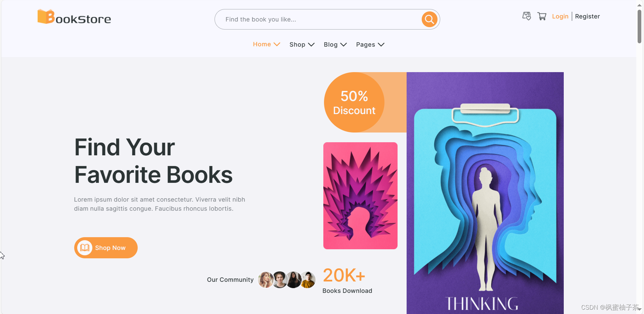Click the last community avatar in yellow shirt
The height and width of the screenshot is (314, 644).
(308, 279)
